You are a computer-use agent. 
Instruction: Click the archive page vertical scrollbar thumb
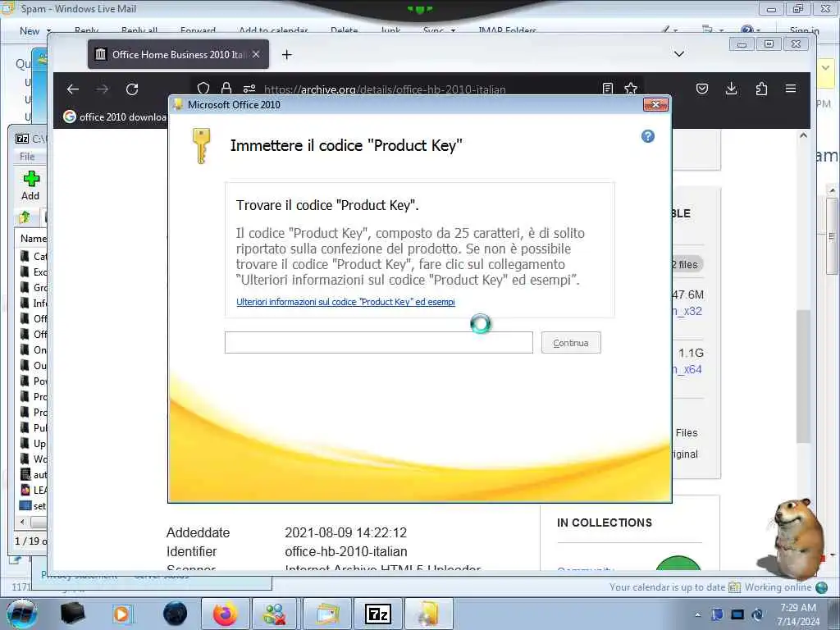click(802, 376)
